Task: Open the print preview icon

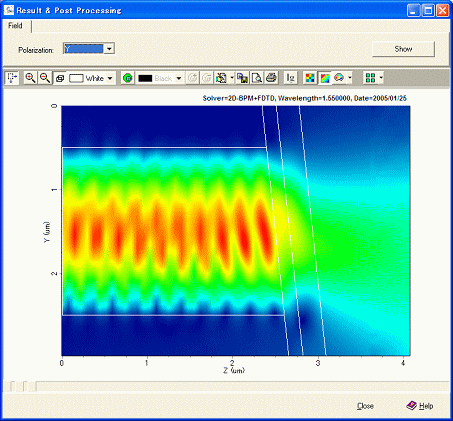Action: 257,78
